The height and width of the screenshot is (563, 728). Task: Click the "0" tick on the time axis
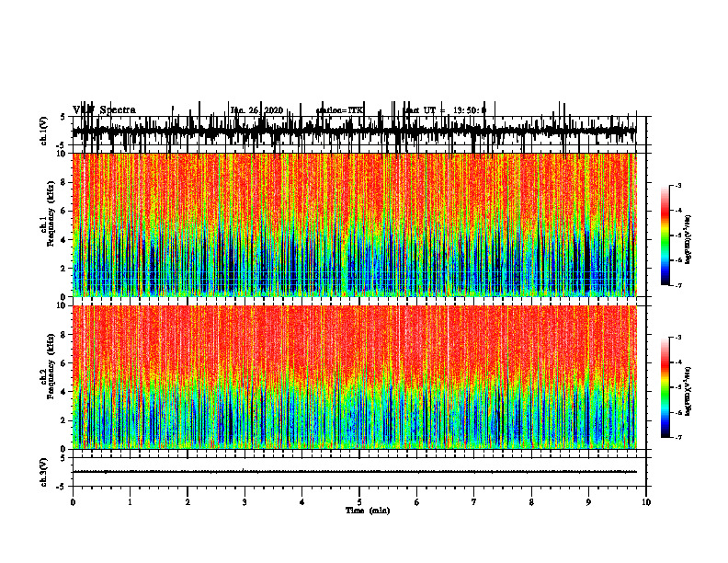[x=73, y=502]
